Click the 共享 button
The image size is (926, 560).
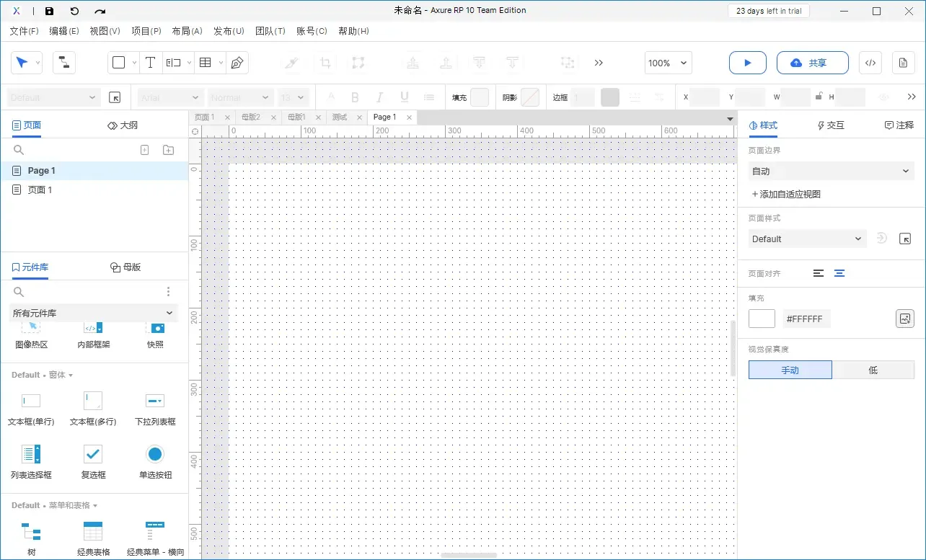812,63
